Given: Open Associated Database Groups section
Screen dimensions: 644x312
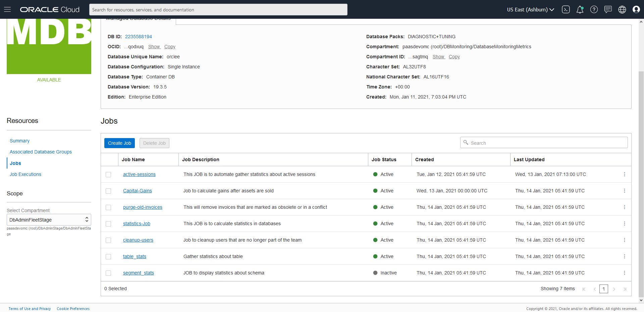Looking at the screenshot, I should point(41,152).
